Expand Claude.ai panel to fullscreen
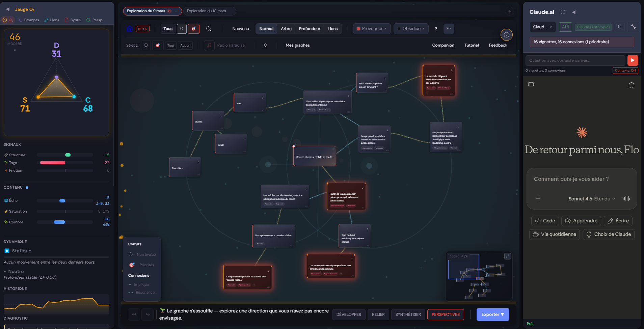Screen dimensions: 644x329 pos(563,12)
